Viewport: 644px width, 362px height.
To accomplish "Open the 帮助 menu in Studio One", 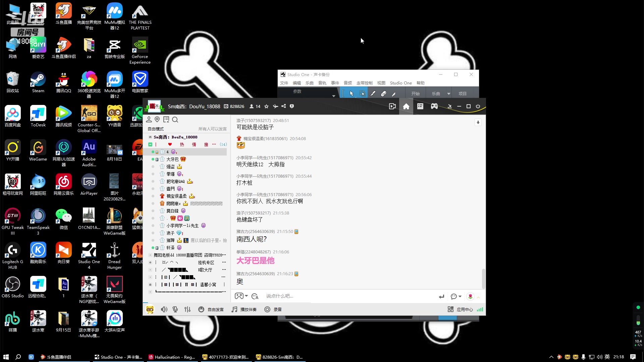I will [x=421, y=83].
